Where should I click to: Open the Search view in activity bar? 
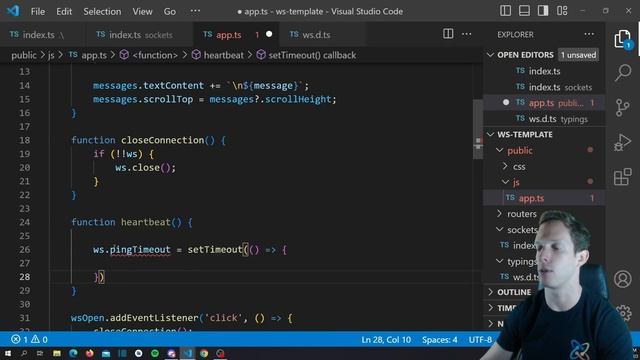point(623,73)
